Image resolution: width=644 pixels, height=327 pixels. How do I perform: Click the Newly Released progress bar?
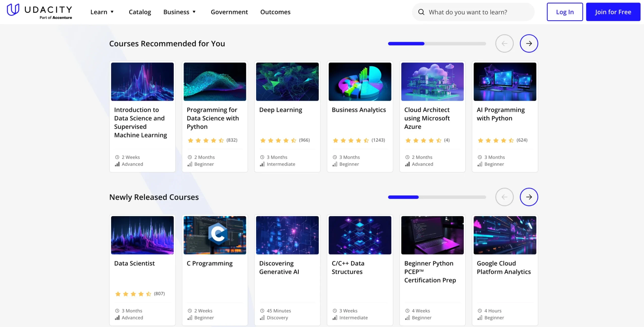click(x=437, y=197)
